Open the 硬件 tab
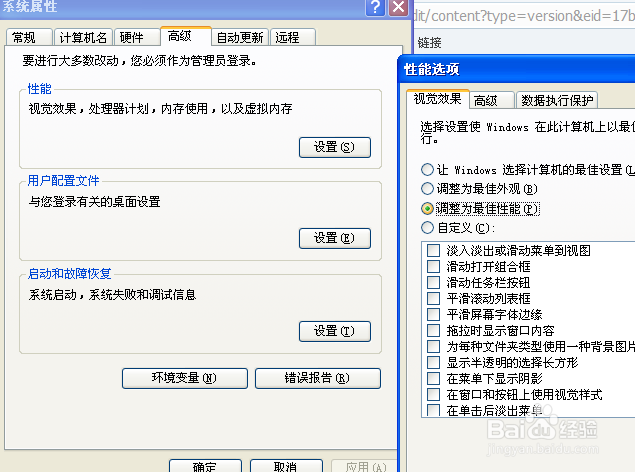The height and width of the screenshot is (472, 635). (x=136, y=38)
